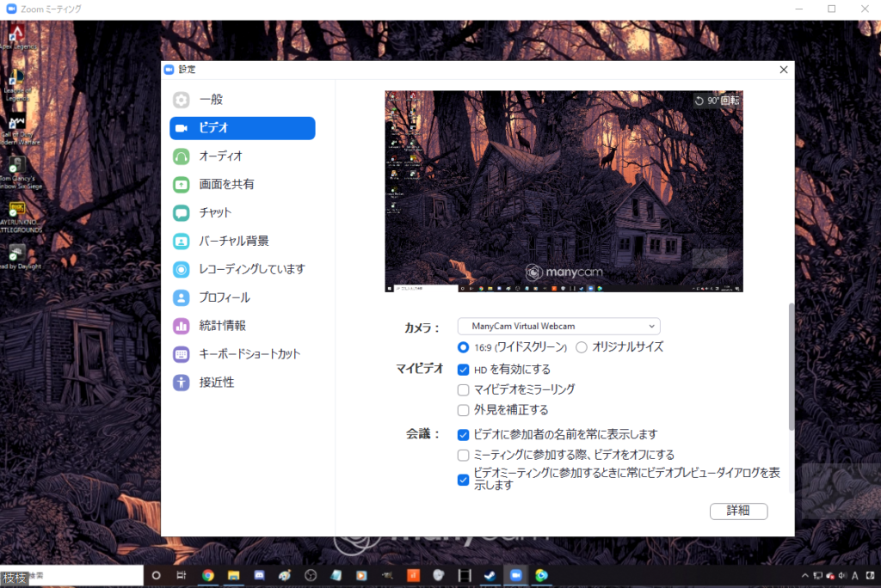The image size is (881, 588).
Task: Open OBS Studio from the taskbar
Action: (x=310, y=576)
